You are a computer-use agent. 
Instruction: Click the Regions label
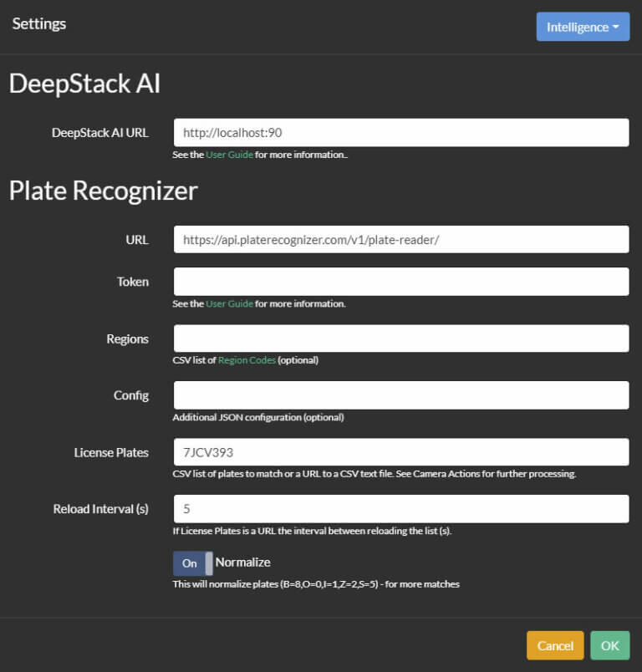(128, 339)
